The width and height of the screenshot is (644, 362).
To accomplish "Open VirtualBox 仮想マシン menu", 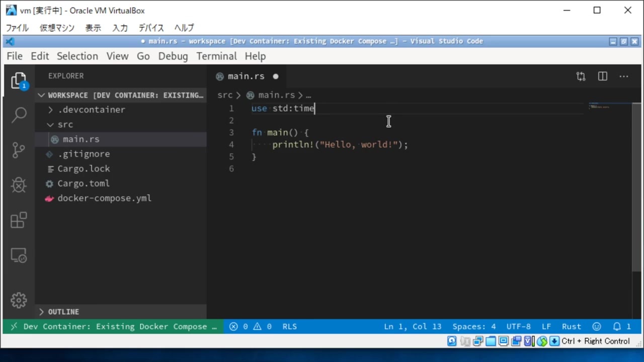I will 57,28.
